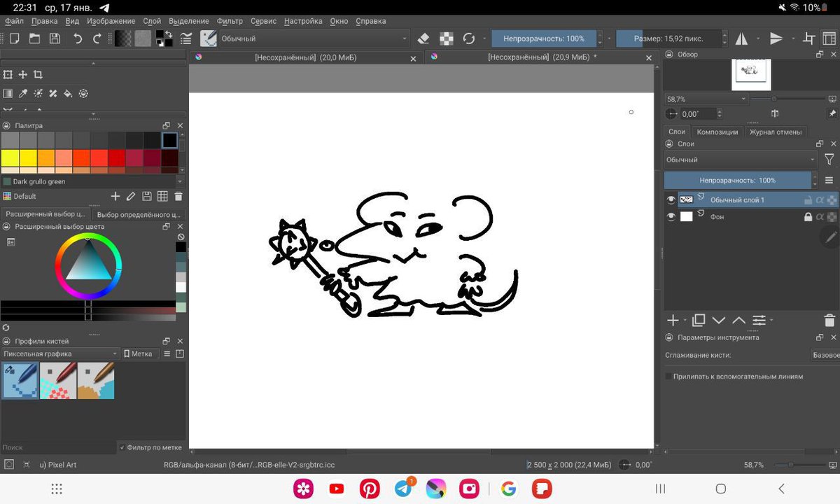Select the transform tool in the toolbox

[8, 75]
